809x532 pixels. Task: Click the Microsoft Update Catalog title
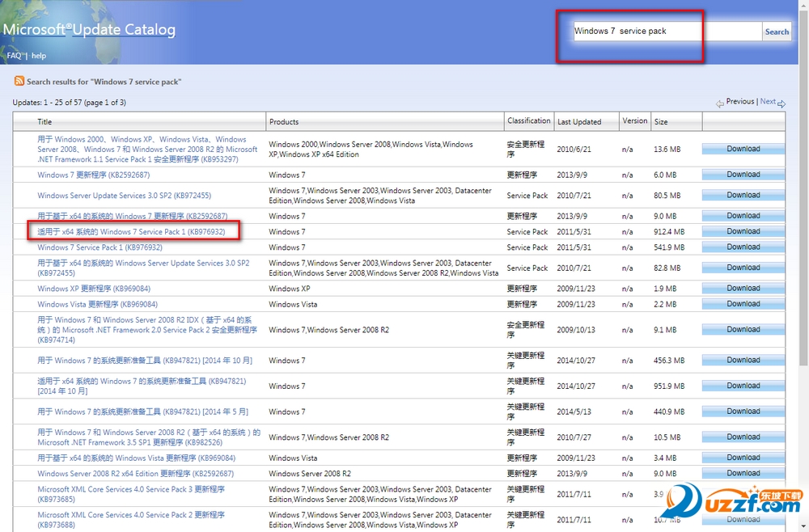click(x=89, y=30)
